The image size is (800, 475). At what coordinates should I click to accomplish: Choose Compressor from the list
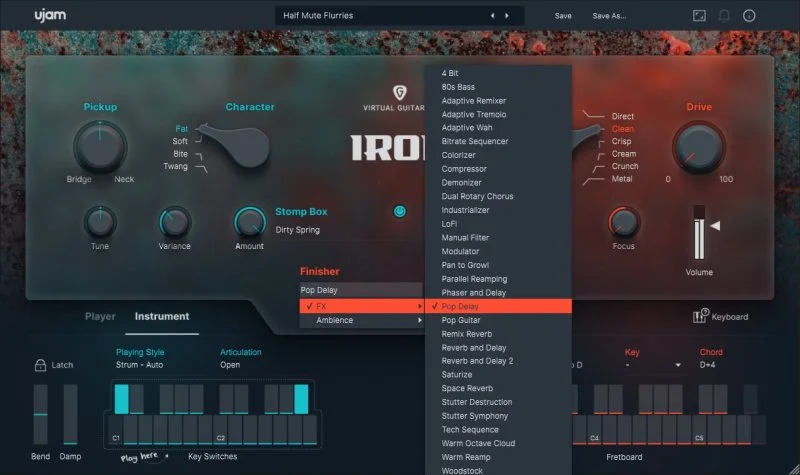click(x=498, y=169)
